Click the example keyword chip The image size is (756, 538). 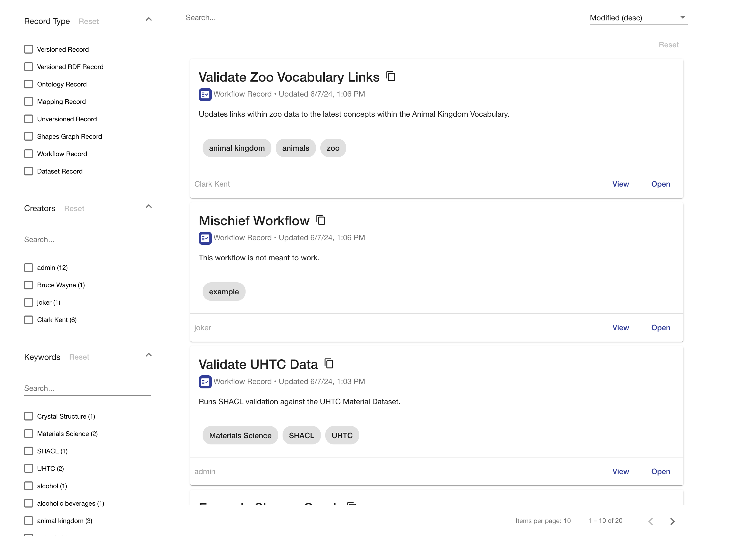pyautogui.click(x=224, y=292)
